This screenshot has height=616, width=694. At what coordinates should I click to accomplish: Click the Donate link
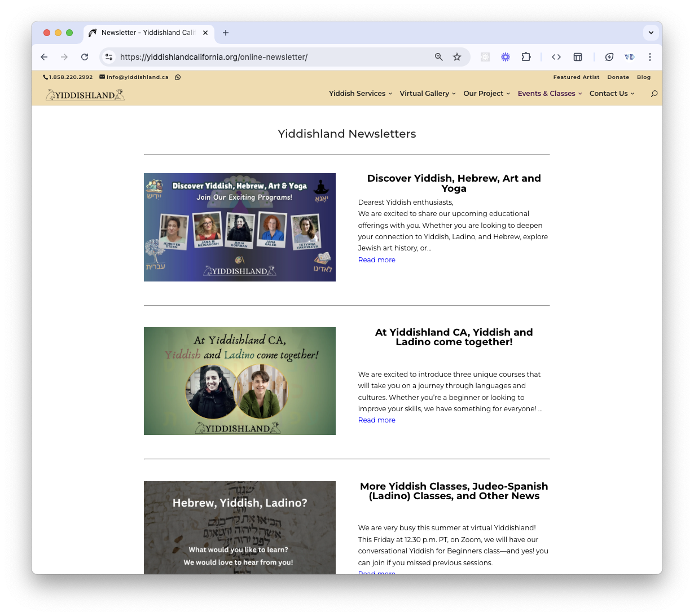tap(618, 77)
